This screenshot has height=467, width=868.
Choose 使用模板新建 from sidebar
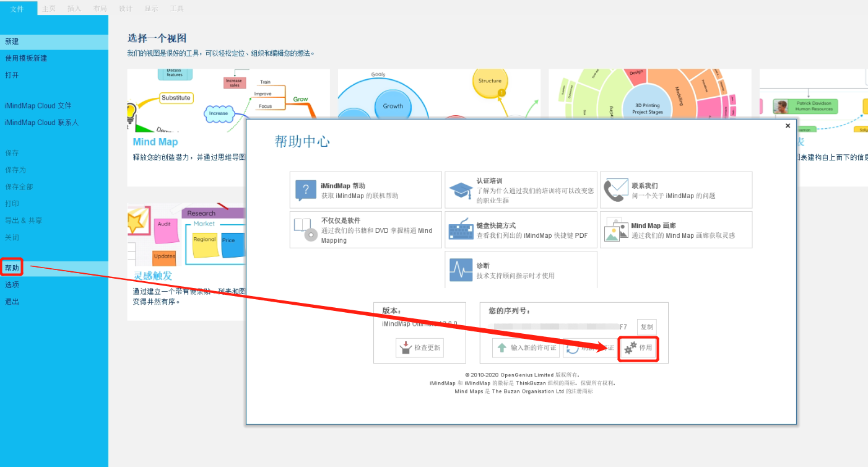point(26,58)
